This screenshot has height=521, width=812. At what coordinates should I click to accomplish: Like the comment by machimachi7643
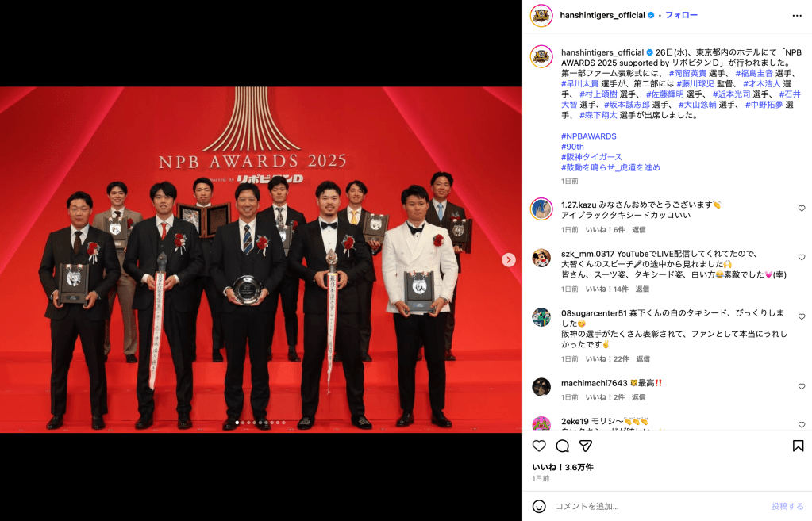pos(802,387)
